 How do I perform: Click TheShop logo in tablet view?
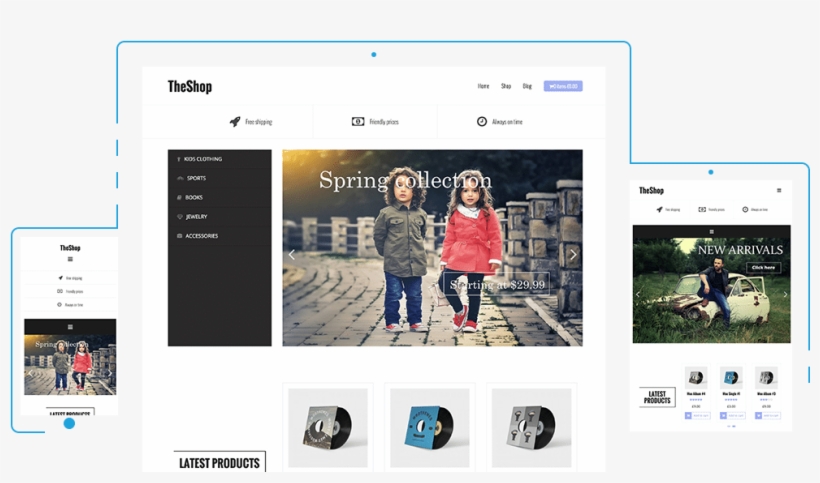(x=651, y=191)
